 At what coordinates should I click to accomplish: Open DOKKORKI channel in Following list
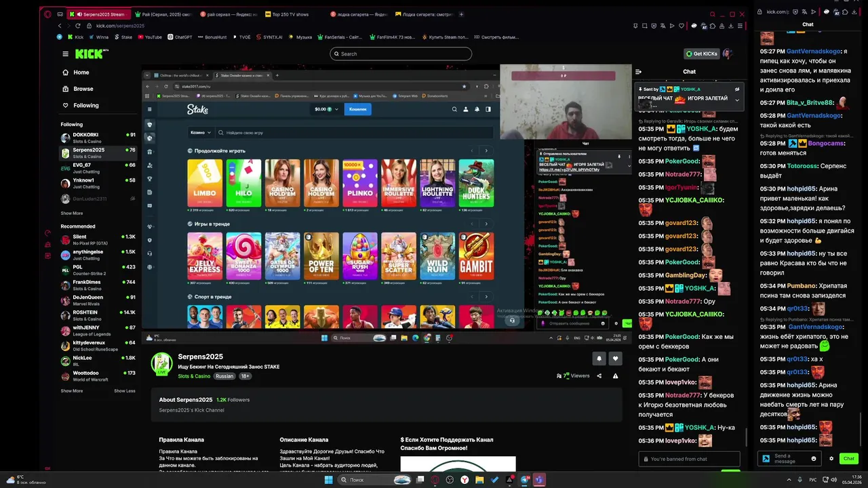point(99,138)
